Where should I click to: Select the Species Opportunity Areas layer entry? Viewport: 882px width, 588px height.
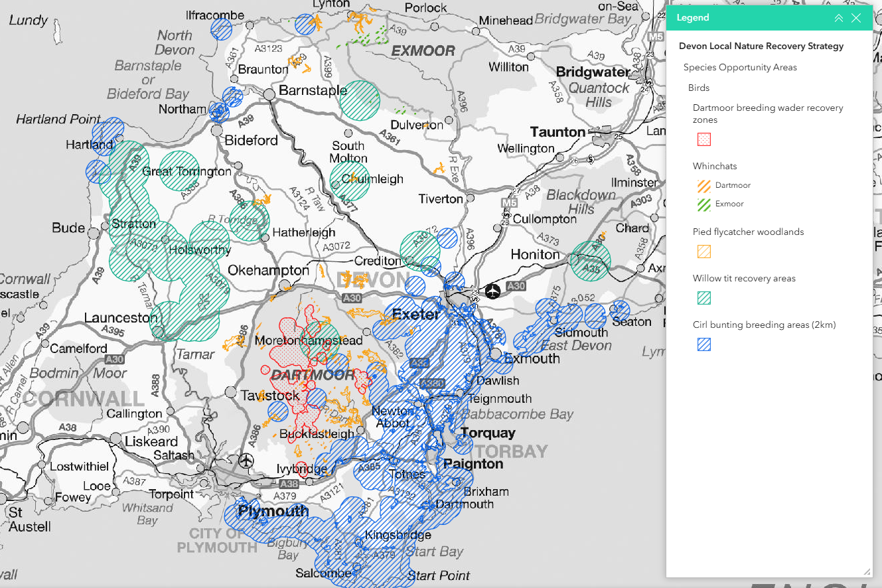click(741, 67)
